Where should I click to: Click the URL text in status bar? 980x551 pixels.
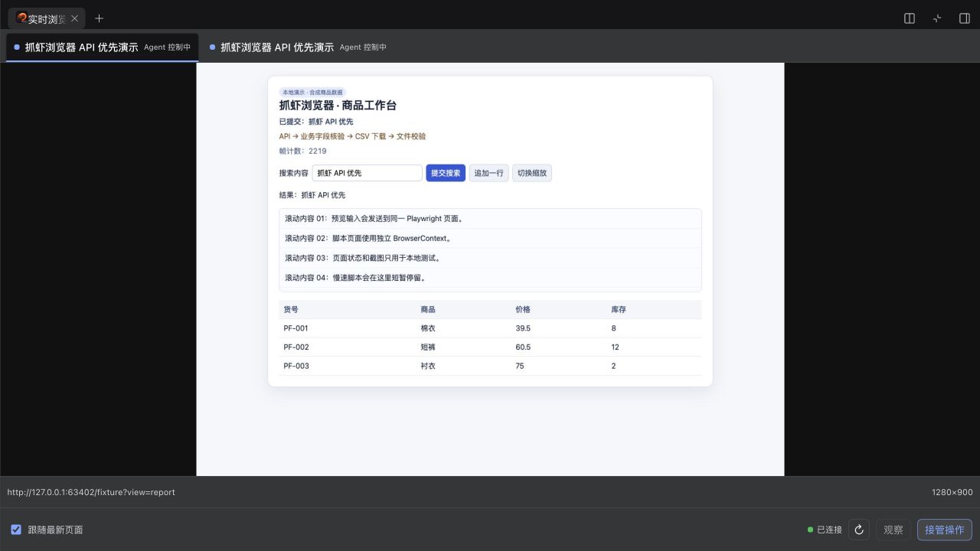click(91, 492)
